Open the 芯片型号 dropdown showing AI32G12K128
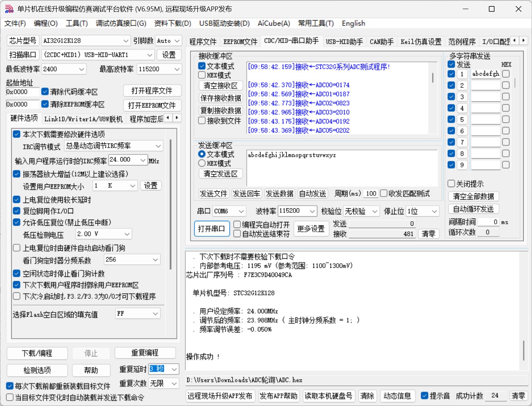532x406 pixels. coord(86,41)
